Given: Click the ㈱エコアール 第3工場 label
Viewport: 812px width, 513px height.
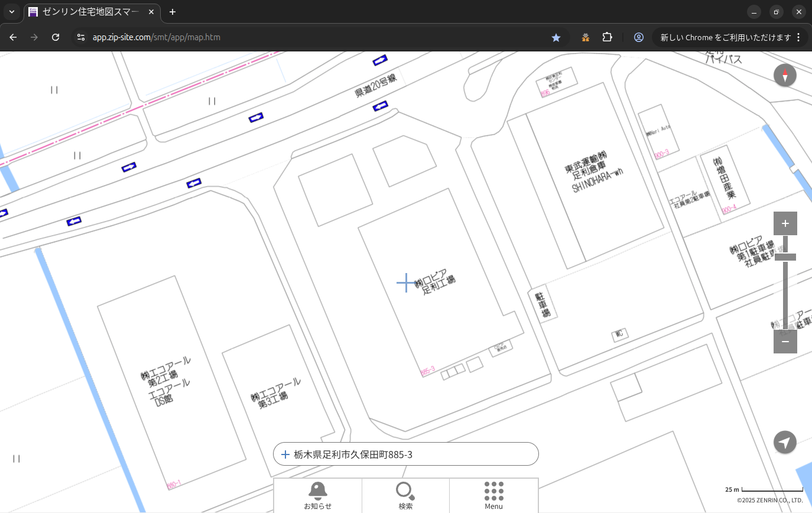Looking at the screenshot, I should (x=275, y=393).
